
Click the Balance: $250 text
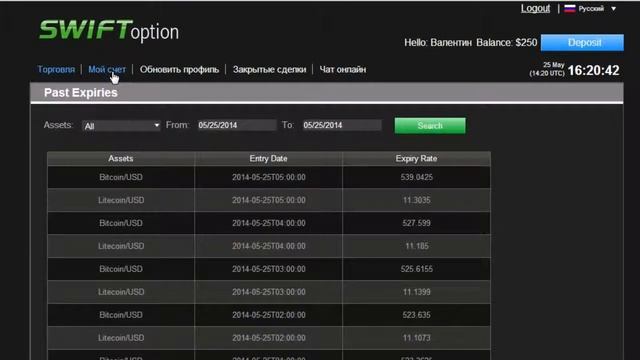point(507,42)
